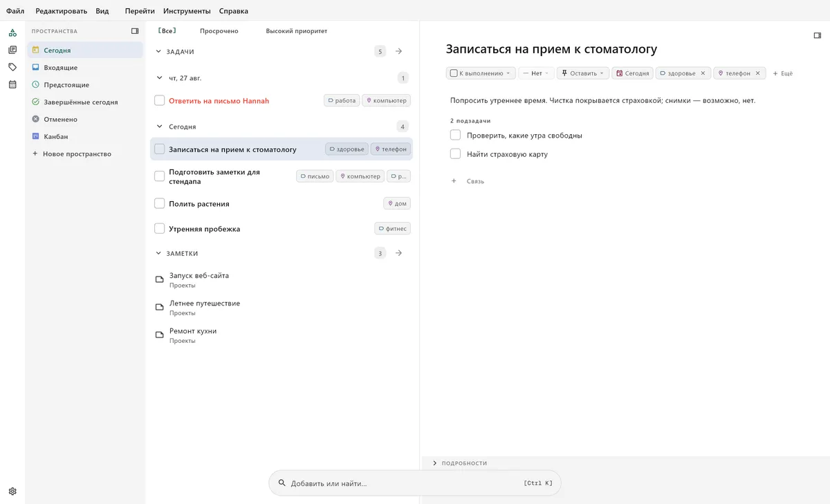Check subtask Найти страховую карту
Image resolution: width=830 pixels, height=504 pixels.
coord(455,154)
